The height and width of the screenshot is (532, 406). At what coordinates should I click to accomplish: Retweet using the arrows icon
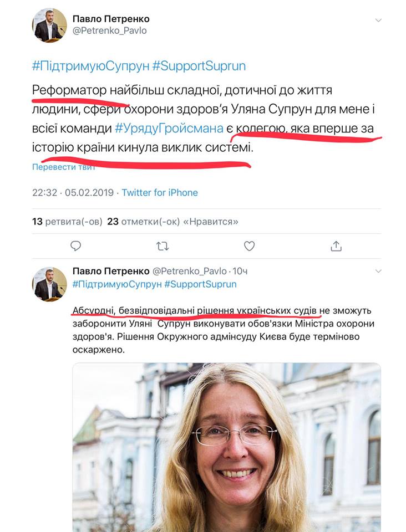click(x=163, y=246)
